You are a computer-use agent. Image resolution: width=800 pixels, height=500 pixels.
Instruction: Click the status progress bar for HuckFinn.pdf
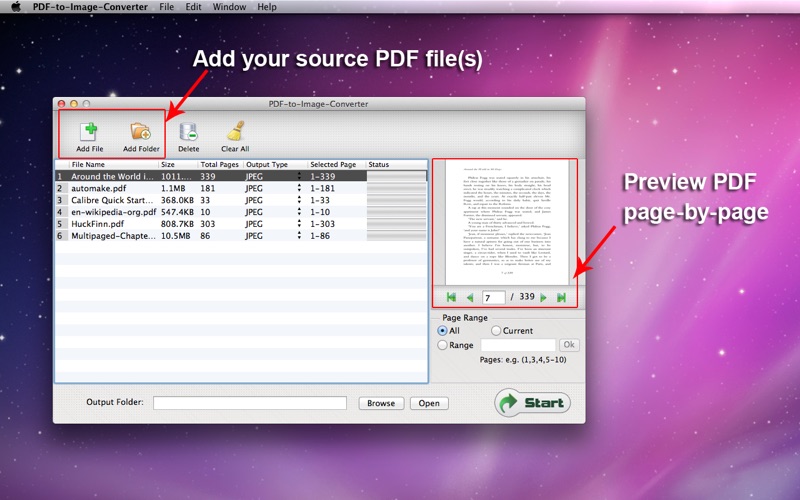(396, 224)
